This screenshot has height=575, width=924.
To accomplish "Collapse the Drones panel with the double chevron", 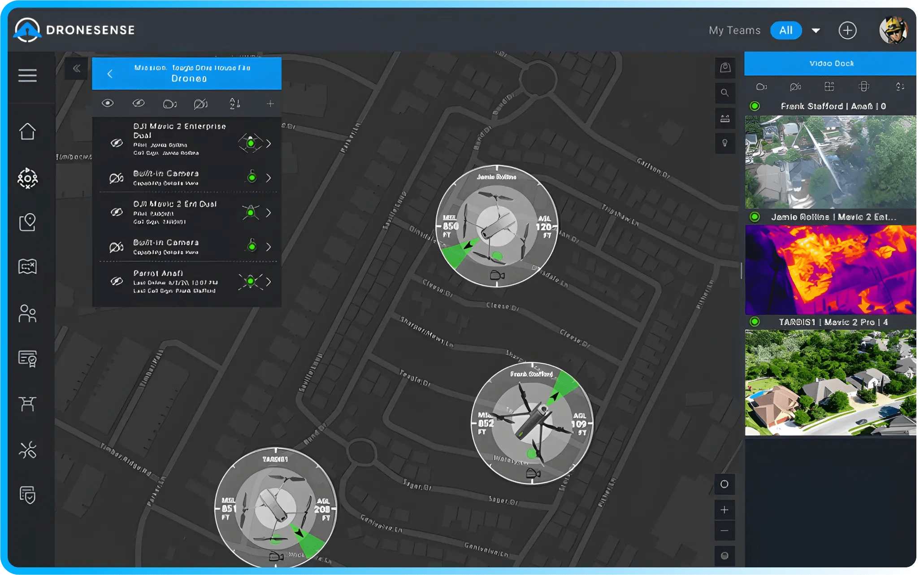I will pyautogui.click(x=76, y=68).
